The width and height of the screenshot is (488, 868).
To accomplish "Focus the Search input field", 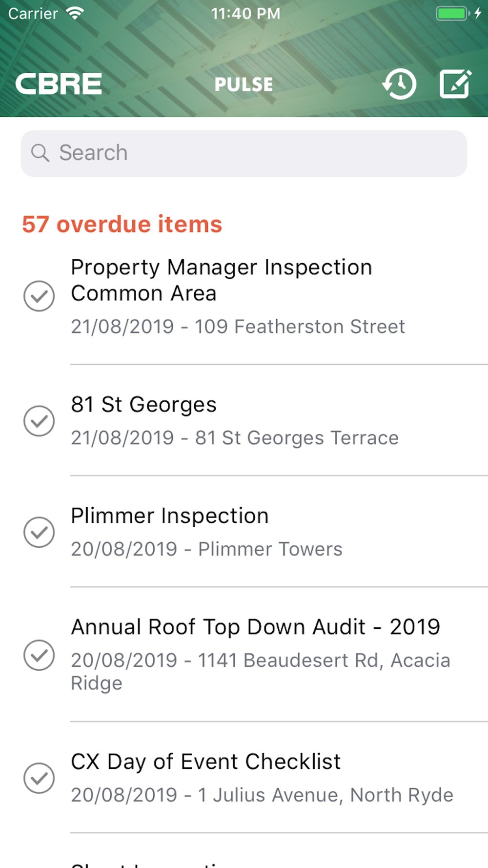I will [244, 153].
